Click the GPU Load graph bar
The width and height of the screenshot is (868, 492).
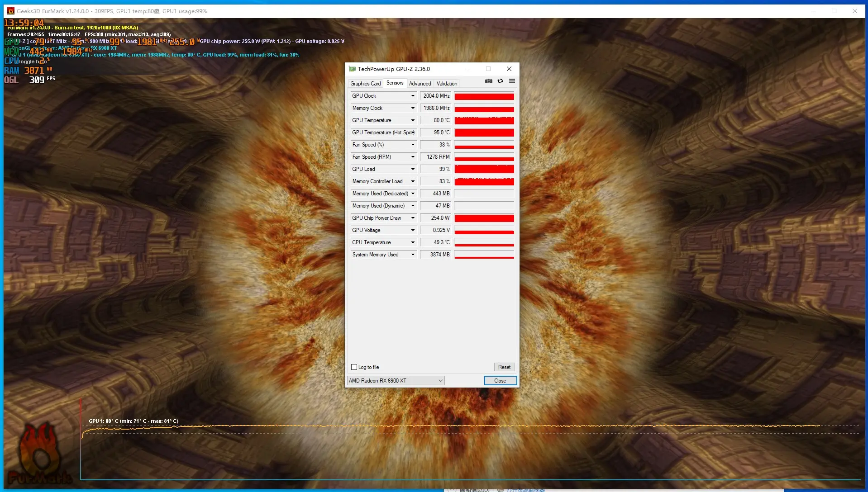[484, 169]
